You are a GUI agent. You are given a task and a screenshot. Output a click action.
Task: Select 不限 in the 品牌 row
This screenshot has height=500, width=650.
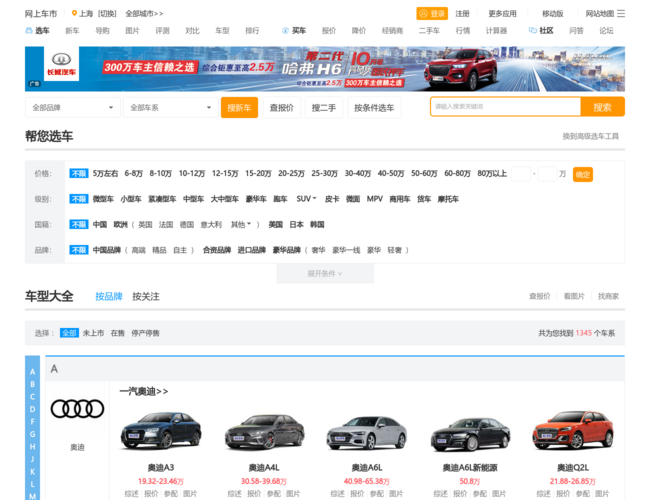(x=79, y=250)
